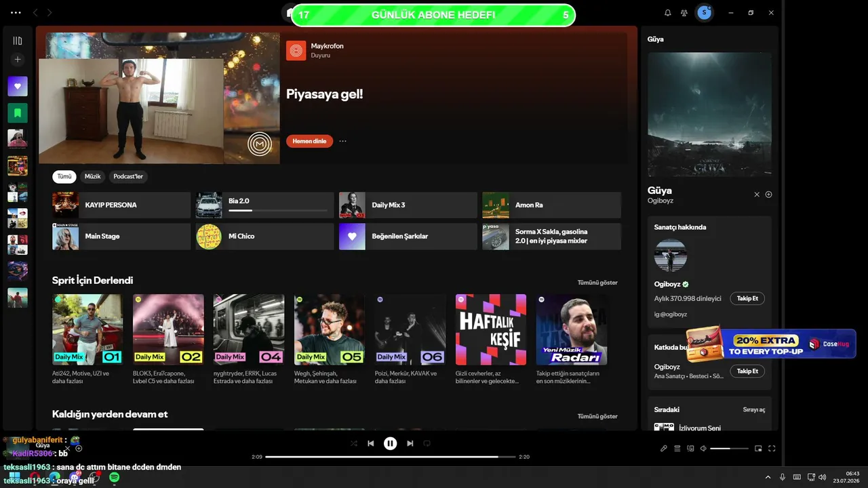
Task: Open the taskbar volume icon
Action: (823, 478)
